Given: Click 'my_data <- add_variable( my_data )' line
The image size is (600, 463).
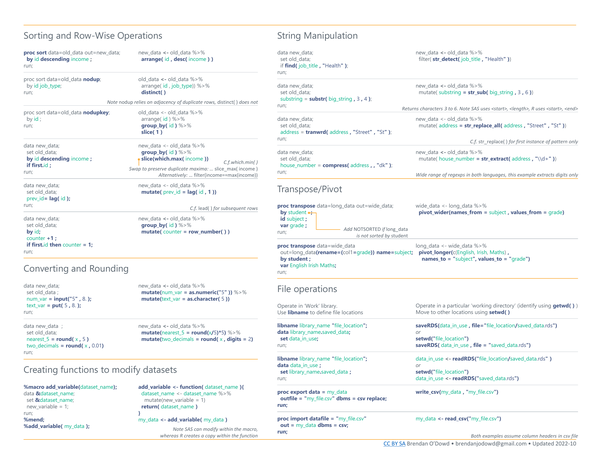Looking at the screenshot, I should pos(183,420).
